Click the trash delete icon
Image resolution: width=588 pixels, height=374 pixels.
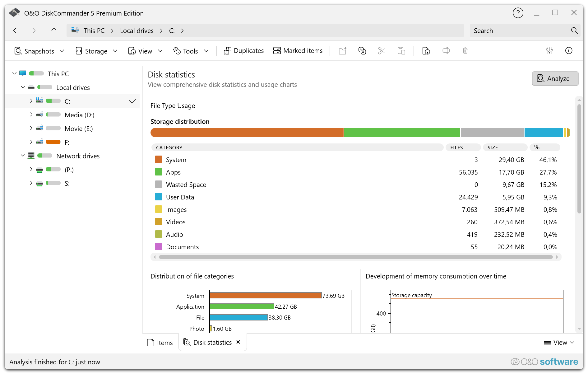(x=465, y=51)
